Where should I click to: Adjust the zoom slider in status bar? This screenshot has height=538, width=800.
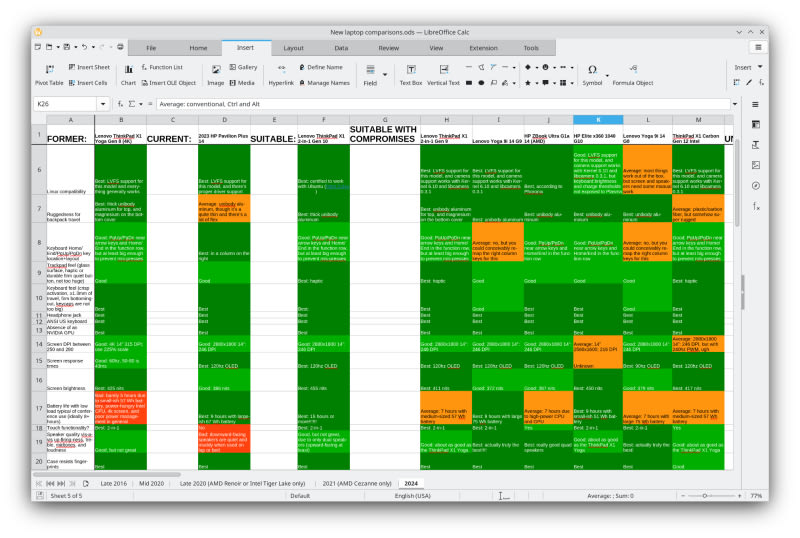(x=705, y=496)
